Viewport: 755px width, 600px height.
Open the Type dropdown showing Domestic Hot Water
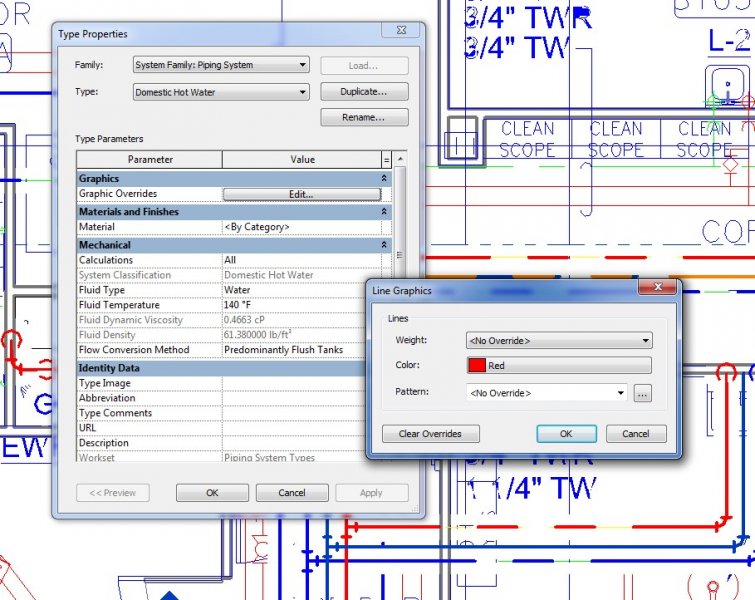[x=221, y=92]
